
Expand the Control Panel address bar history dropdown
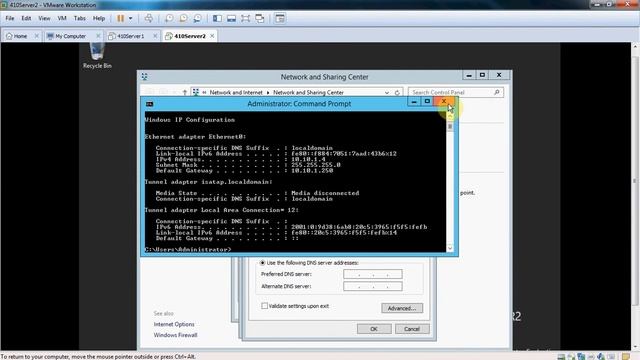click(x=387, y=93)
